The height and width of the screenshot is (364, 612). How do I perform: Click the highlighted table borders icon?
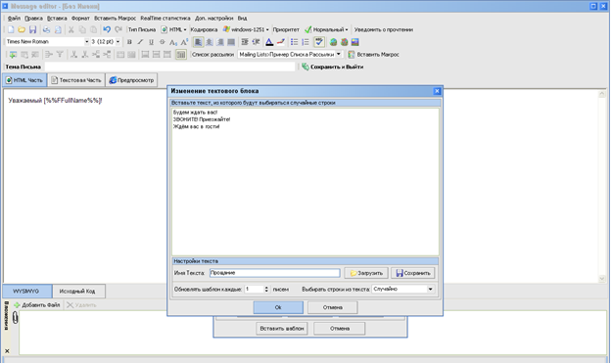coord(181,55)
